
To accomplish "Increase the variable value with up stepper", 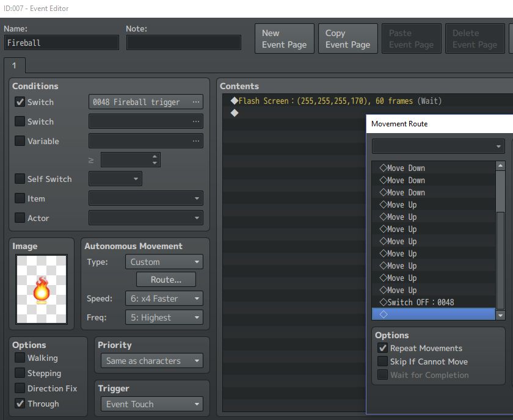I will 155,157.
